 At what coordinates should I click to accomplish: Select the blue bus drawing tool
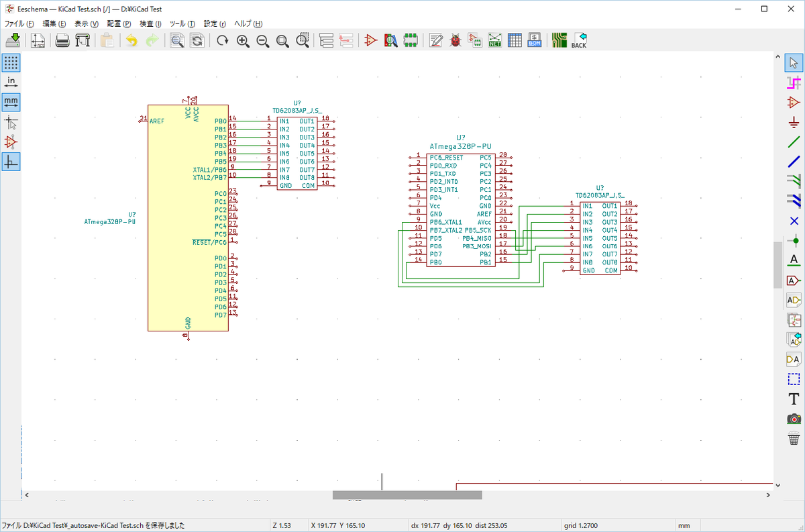click(794, 161)
